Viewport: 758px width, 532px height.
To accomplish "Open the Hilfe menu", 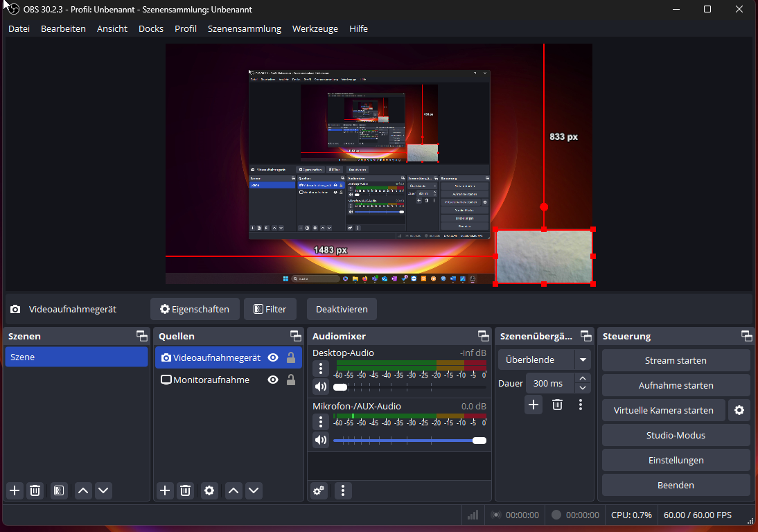I will 358,28.
